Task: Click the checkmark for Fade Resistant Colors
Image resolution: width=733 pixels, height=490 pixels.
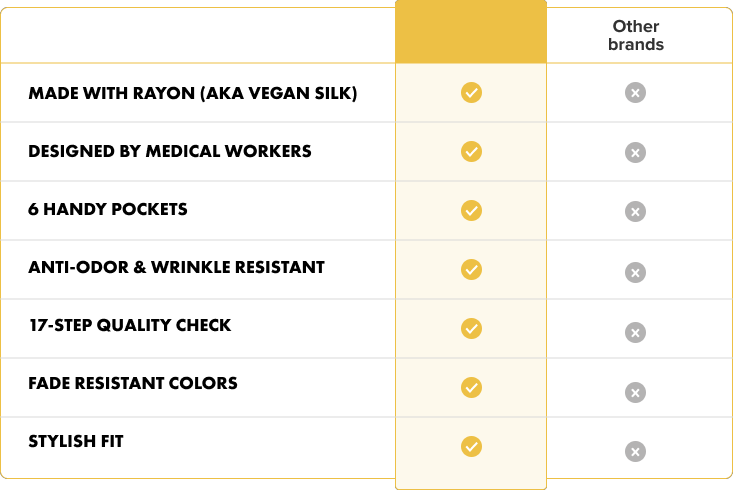Action: coord(471,387)
